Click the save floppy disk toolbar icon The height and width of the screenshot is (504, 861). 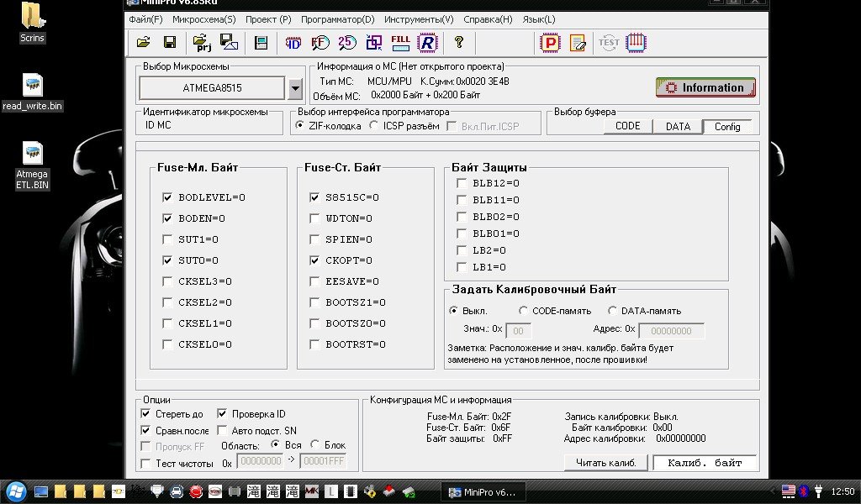[x=169, y=42]
